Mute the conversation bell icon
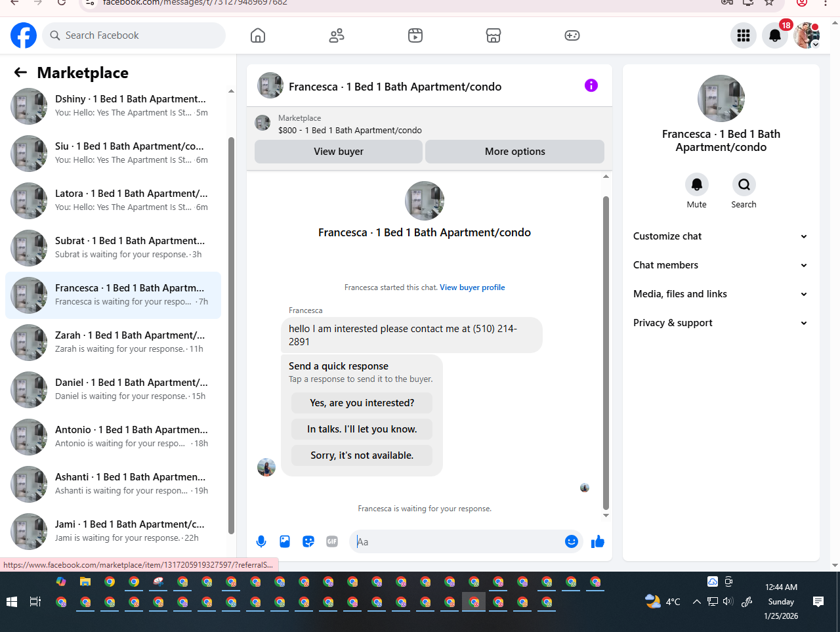The width and height of the screenshot is (840, 632). 697,184
